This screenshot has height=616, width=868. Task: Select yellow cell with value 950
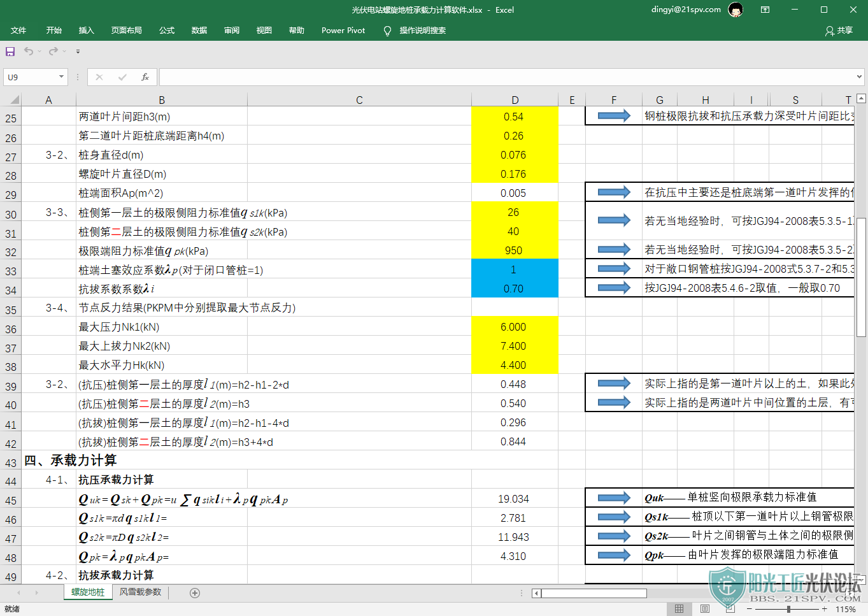(x=515, y=250)
